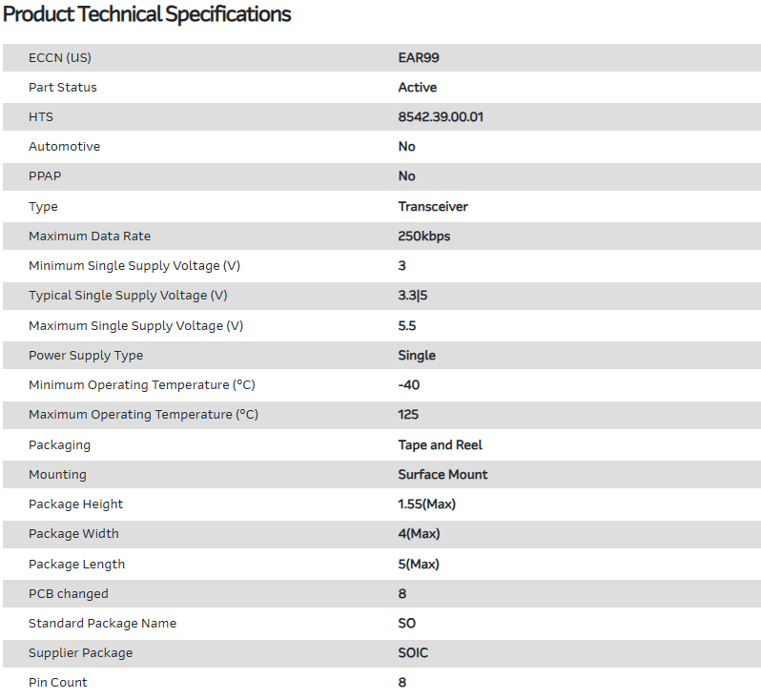
Task: Click the 250kbps data rate value
Action: point(424,236)
